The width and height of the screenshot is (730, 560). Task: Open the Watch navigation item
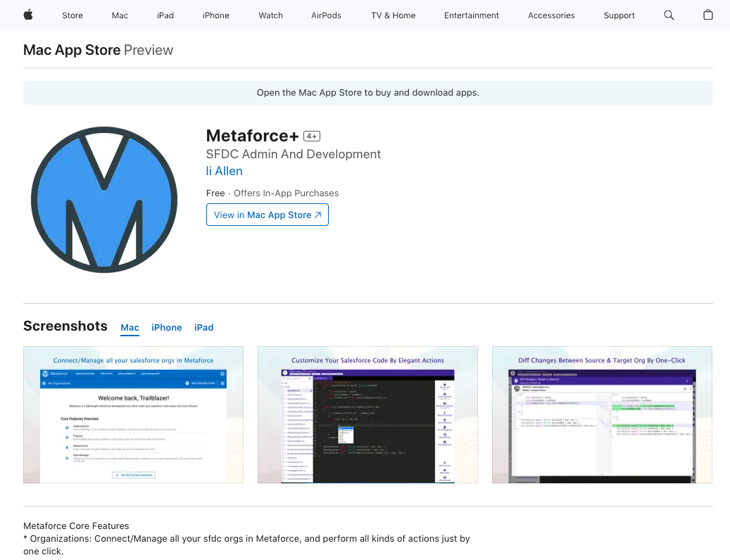(x=270, y=15)
